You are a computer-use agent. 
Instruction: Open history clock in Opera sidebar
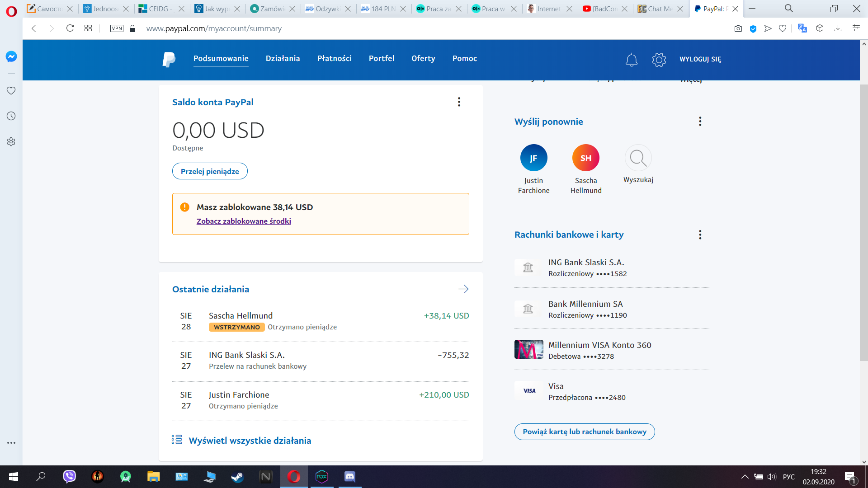(11, 116)
